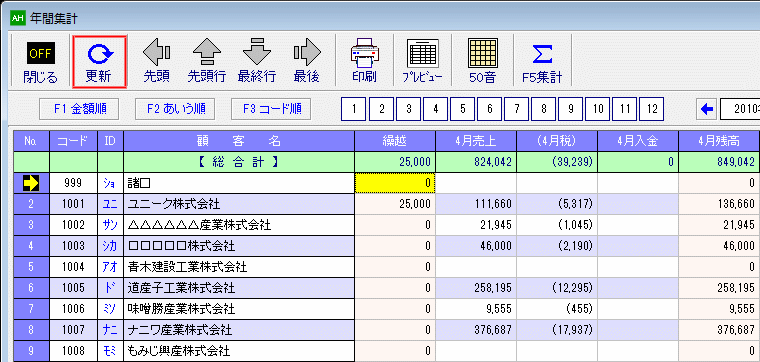Click customer code 1005
Screen dimensions: 760x362
tap(73, 288)
